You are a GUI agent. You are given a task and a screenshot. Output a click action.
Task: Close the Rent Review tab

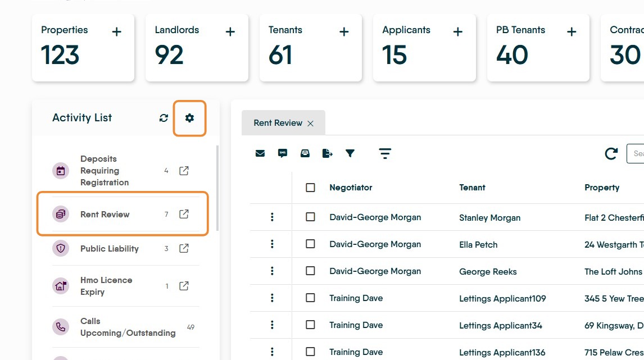tap(310, 124)
